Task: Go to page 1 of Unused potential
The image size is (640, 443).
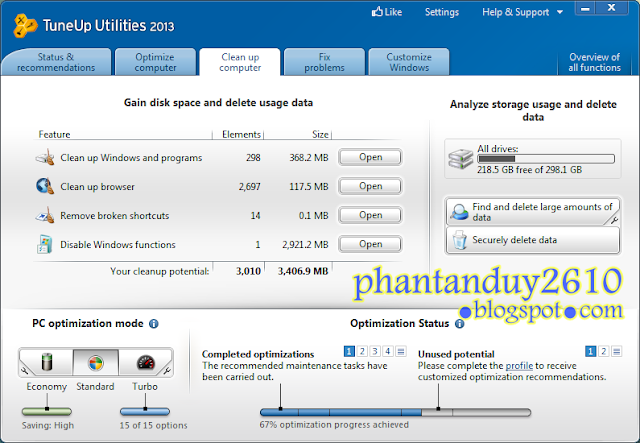Action: [590, 351]
